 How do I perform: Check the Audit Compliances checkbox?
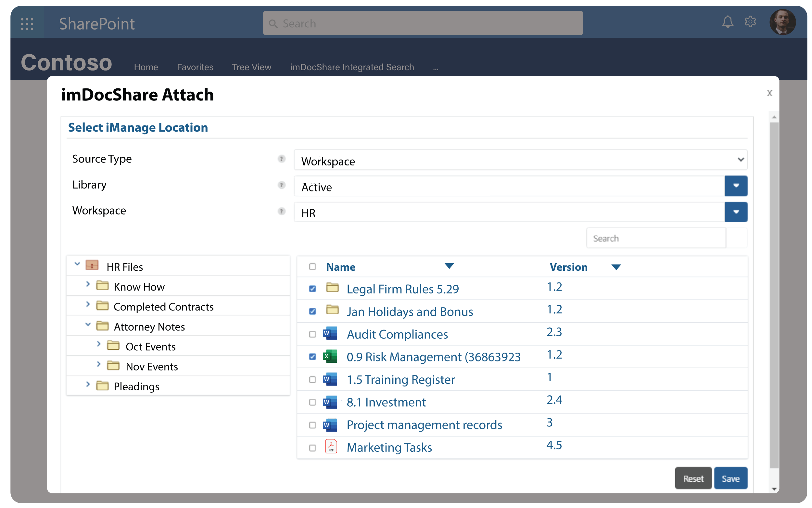click(312, 334)
